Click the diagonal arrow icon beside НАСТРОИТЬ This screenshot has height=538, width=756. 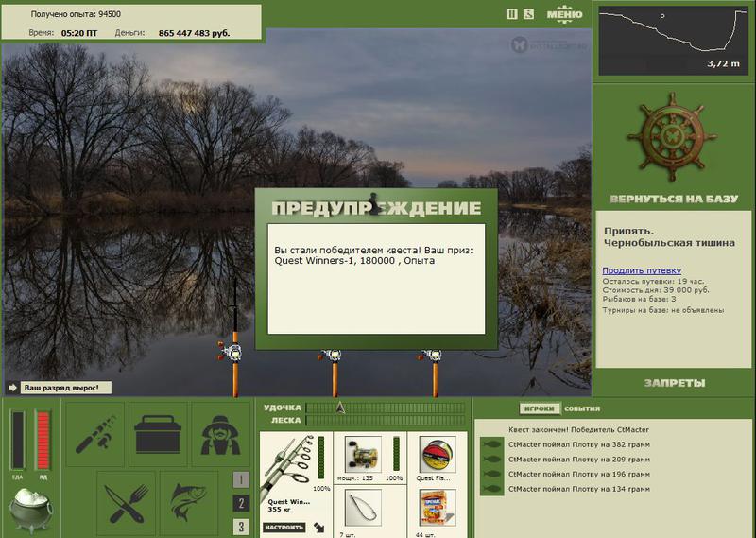[x=319, y=528]
